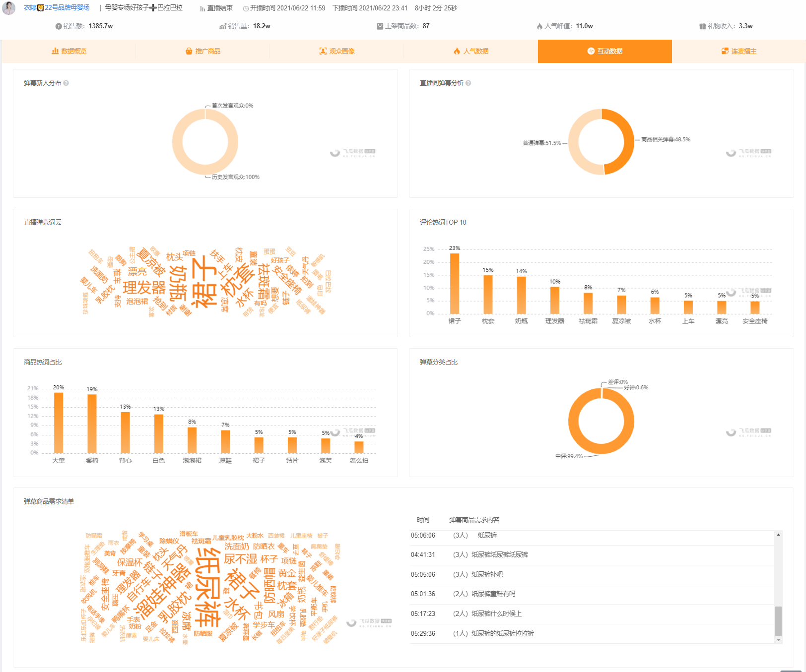Click the 05:06:06 纸尿裤 row
806x672 pixels.
click(592, 536)
